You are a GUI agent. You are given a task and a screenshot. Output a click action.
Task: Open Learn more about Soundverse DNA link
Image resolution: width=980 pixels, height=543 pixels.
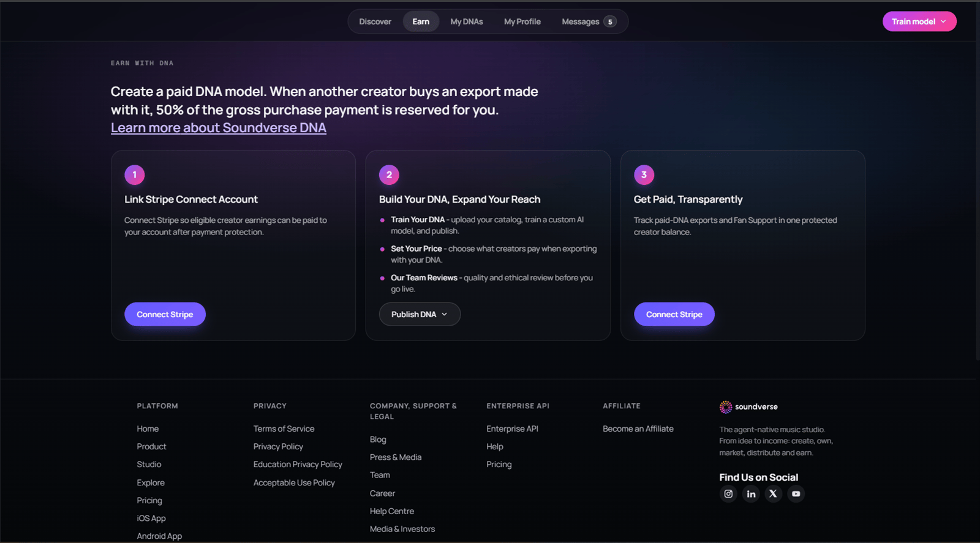[x=219, y=127]
